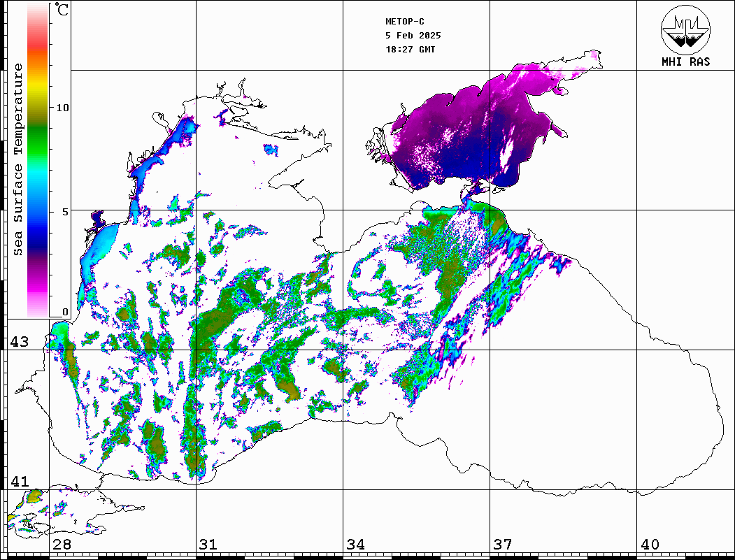Click longitude label '31'
Viewport: 735px width, 560px height.
[208, 545]
